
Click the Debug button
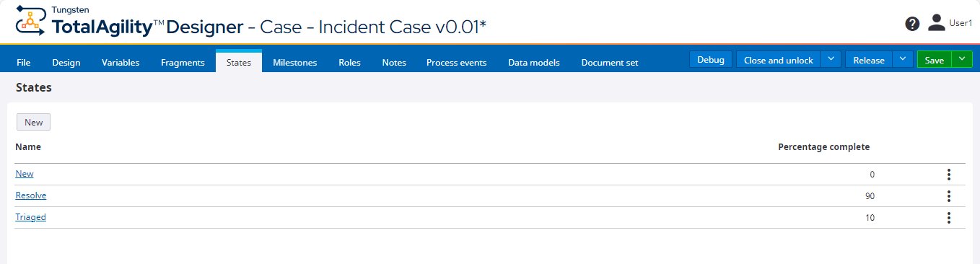pos(711,60)
